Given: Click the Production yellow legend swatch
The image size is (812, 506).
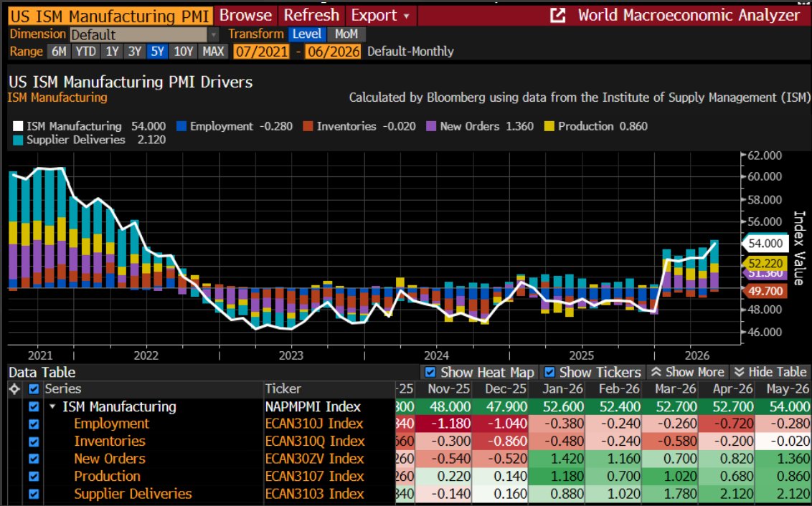Looking at the screenshot, I should (x=549, y=126).
